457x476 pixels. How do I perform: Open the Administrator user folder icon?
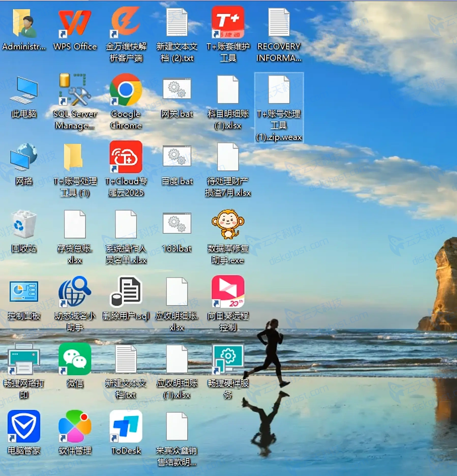coord(24,23)
